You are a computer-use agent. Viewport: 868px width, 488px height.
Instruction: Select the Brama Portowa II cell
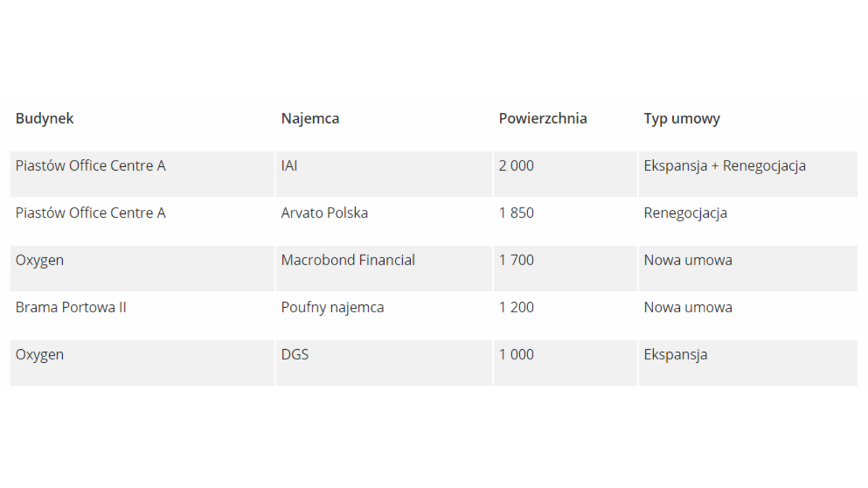71,307
